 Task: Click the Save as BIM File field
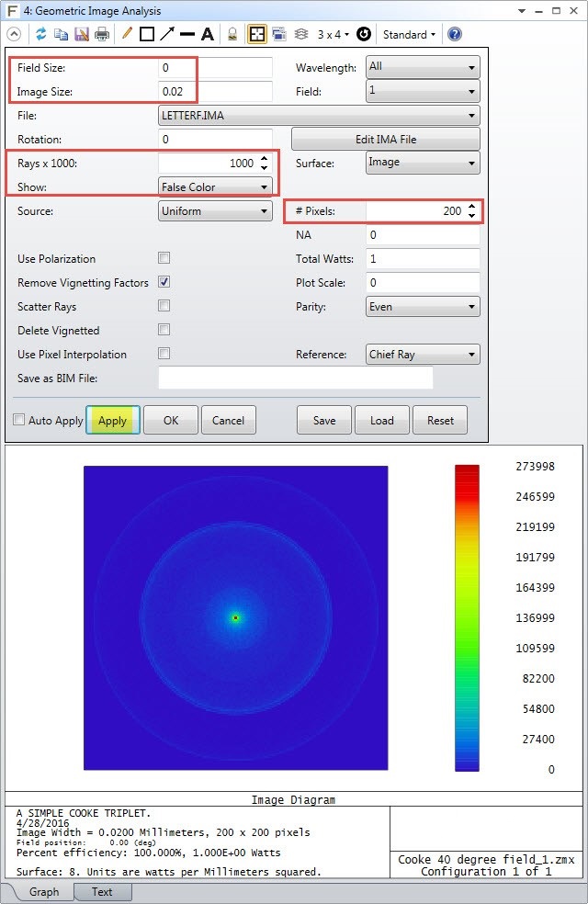pyautogui.click(x=295, y=378)
